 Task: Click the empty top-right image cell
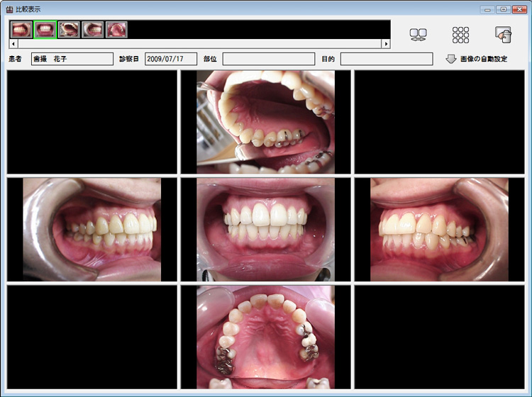click(x=439, y=122)
